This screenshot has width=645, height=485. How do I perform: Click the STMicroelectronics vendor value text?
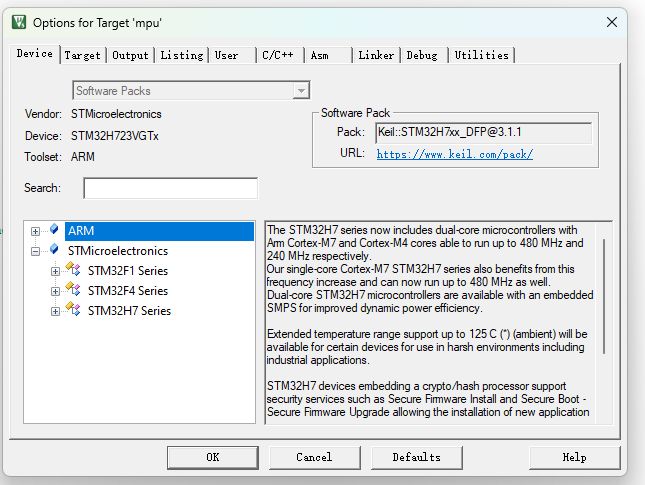click(x=116, y=114)
